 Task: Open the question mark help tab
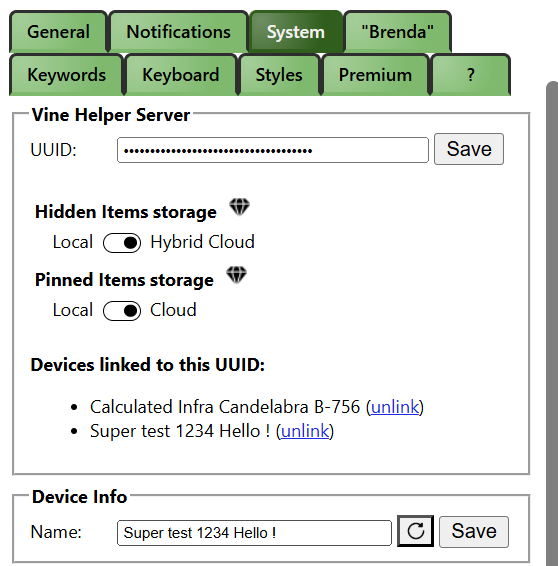tap(471, 75)
